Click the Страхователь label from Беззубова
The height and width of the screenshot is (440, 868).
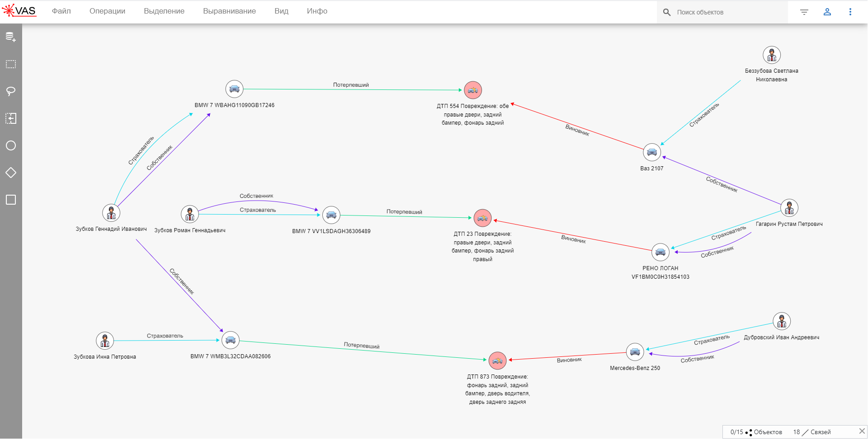(704, 115)
